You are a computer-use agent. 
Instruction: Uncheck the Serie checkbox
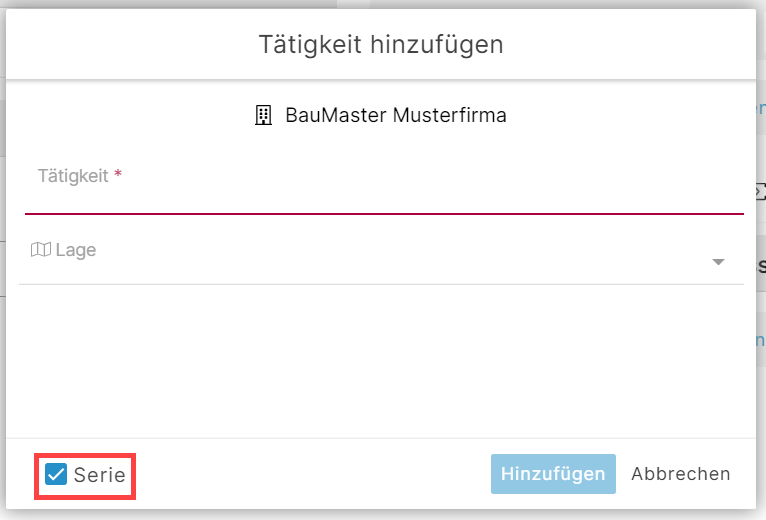pos(56,474)
